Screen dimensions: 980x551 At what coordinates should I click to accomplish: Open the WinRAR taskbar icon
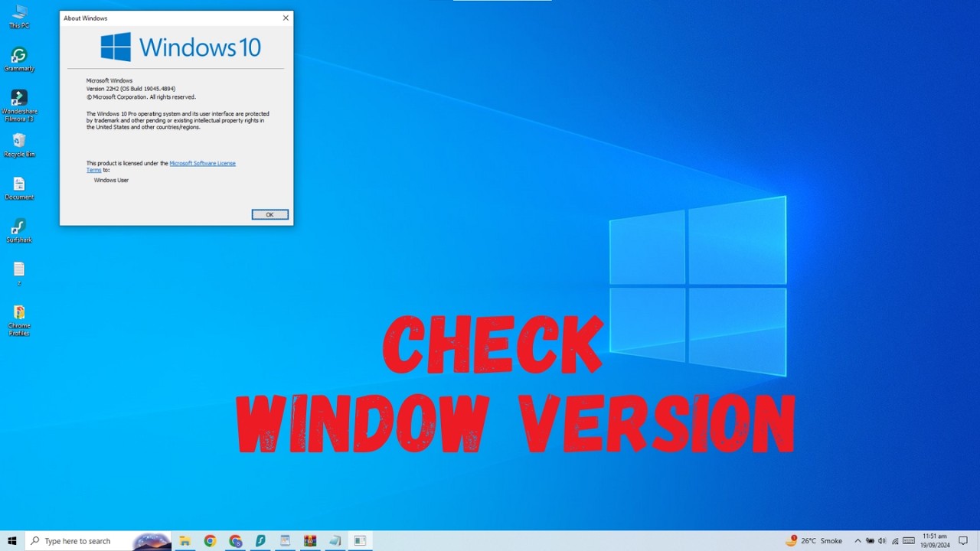click(310, 541)
